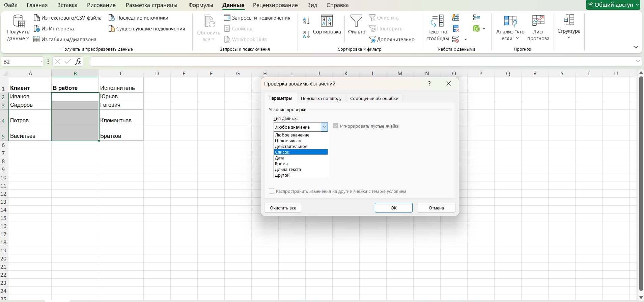Click inside the formula bar field
Screen dimensions: 644x302
click(361, 61)
